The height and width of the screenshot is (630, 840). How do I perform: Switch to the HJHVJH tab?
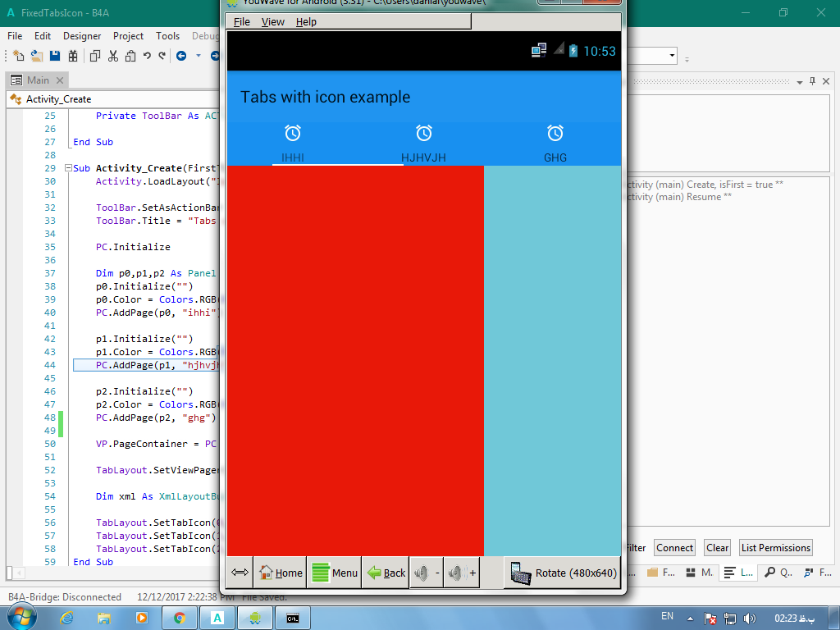tap(423, 144)
